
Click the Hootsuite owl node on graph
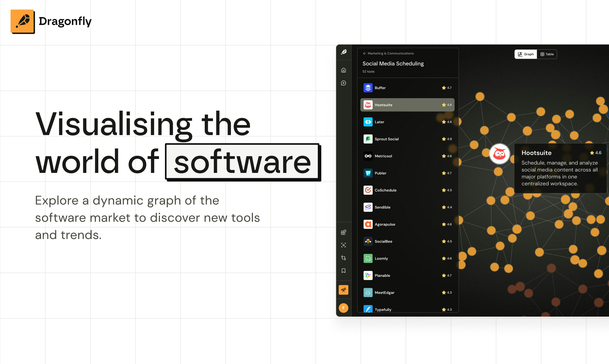click(x=499, y=154)
